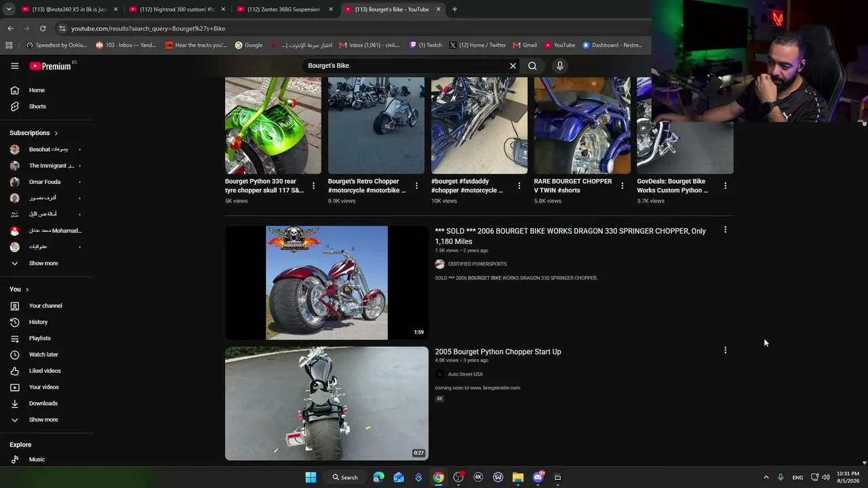Open the Speedtest by Ookla bookmark
868x488 pixels.
56,45
